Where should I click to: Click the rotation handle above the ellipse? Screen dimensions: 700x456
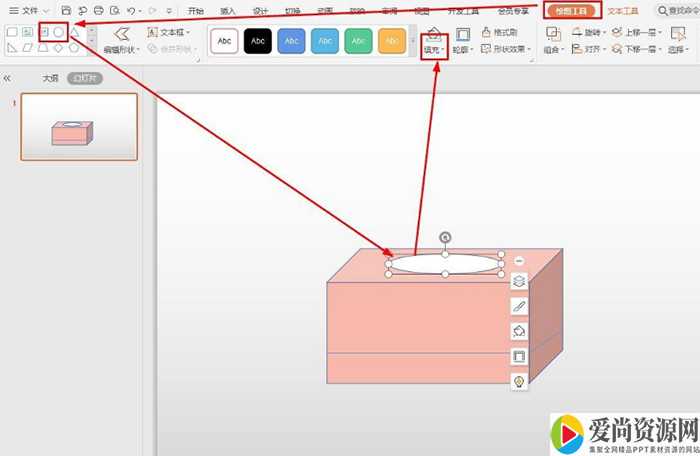(x=445, y=237)
